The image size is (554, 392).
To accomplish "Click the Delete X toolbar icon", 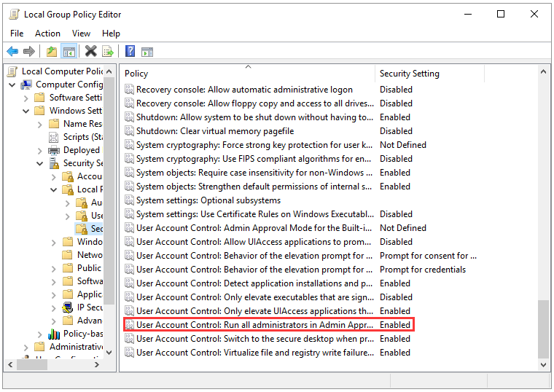I will pyautogui.click(x=91, y=51).
